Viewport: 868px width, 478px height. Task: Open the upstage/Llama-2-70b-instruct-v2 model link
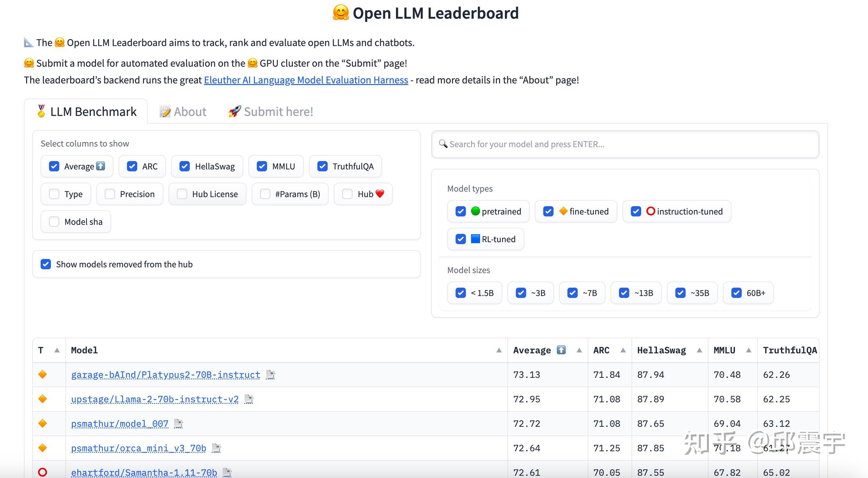[155, 399]
